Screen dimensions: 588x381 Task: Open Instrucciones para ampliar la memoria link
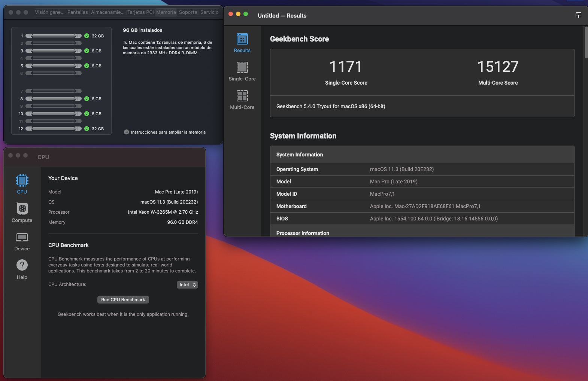click(168, 132)
